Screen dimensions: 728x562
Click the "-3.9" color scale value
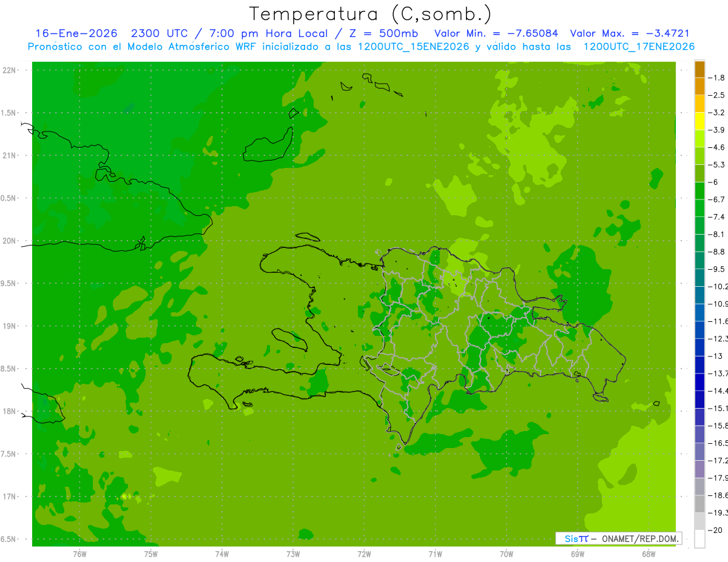(x=717, y=130)
